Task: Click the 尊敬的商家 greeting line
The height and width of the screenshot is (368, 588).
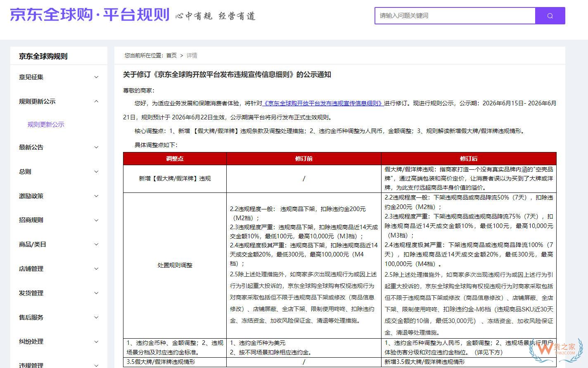Action: [x=138, y=90]
